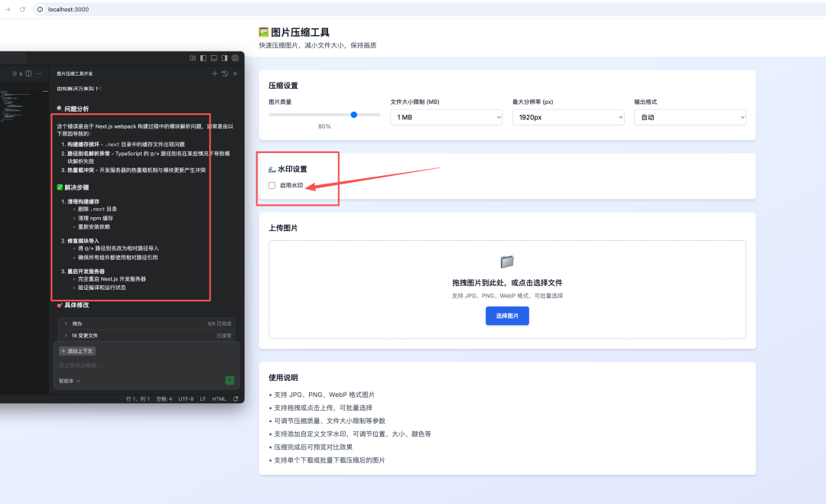This screenshot has height=504, width=826.
Task: Click the blue gear icon above editor
Action: tap(15, 73)
